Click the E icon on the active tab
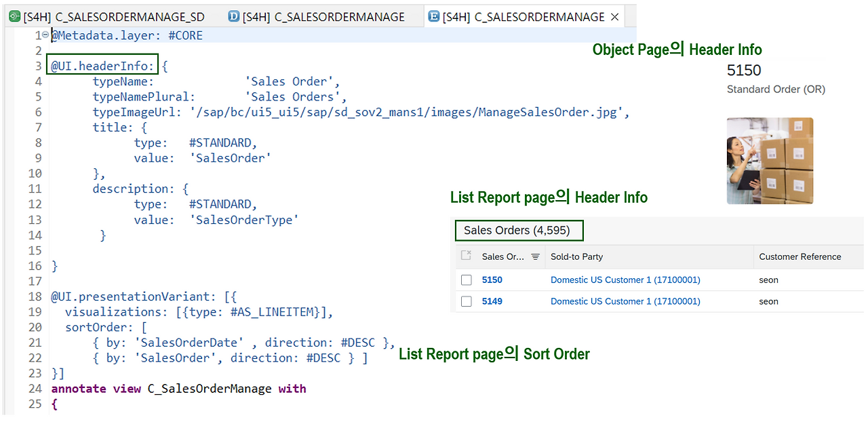868x422 pixels. [x=434, y=16]
